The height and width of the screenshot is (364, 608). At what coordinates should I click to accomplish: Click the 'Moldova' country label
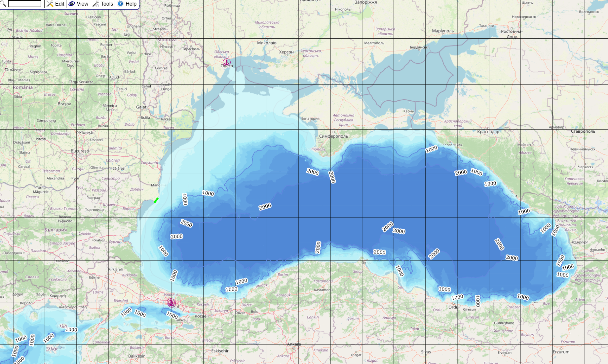tap(167, 40)
